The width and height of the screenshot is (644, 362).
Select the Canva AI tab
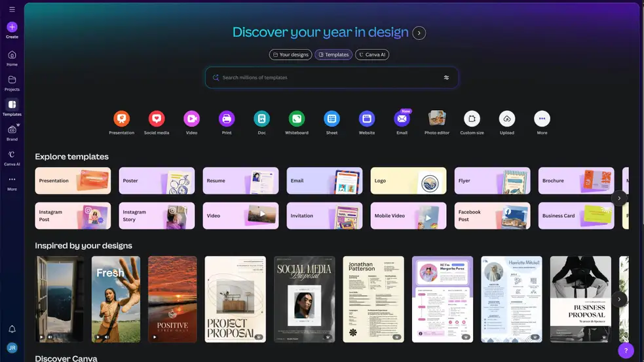point(372,54)
